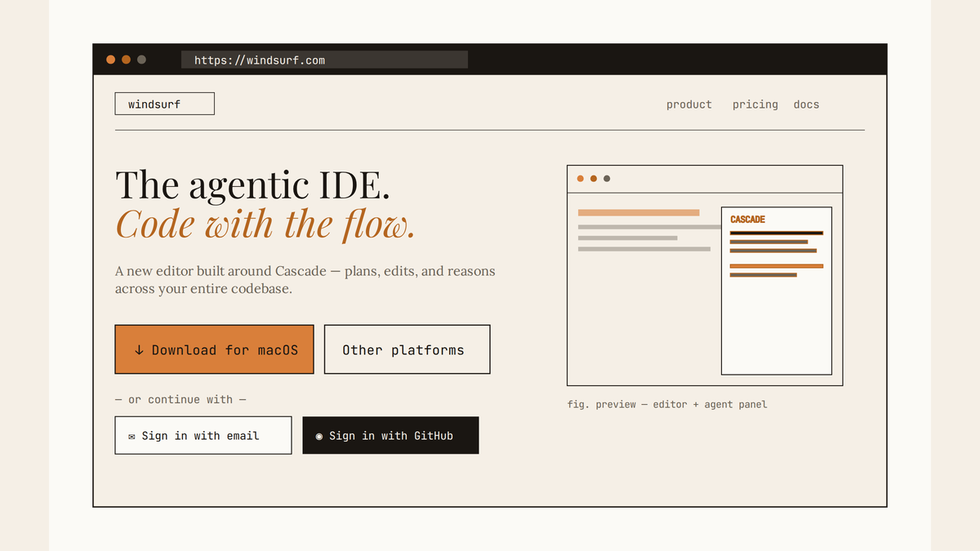
Task: Click the first orange browser window dot
Action: tap(111, 60)
